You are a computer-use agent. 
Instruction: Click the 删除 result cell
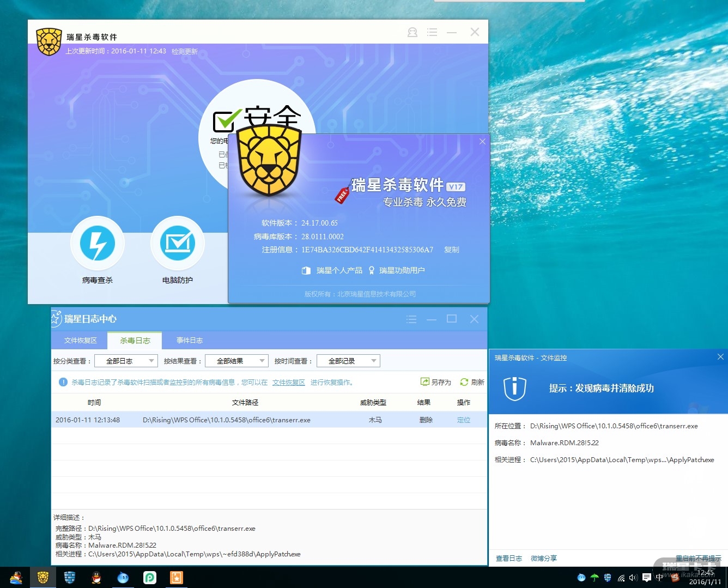[x=426, y=420]
